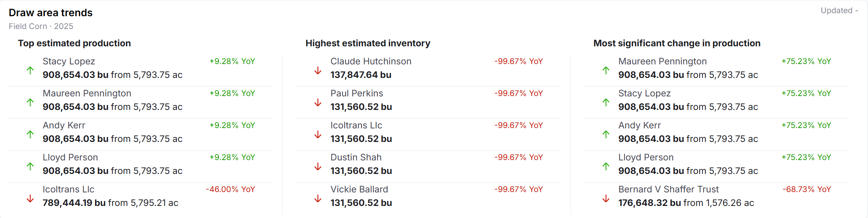Screen dimensions: 868x218
Task: Click the -68.73% YoY value
Action: pos(807,189)
